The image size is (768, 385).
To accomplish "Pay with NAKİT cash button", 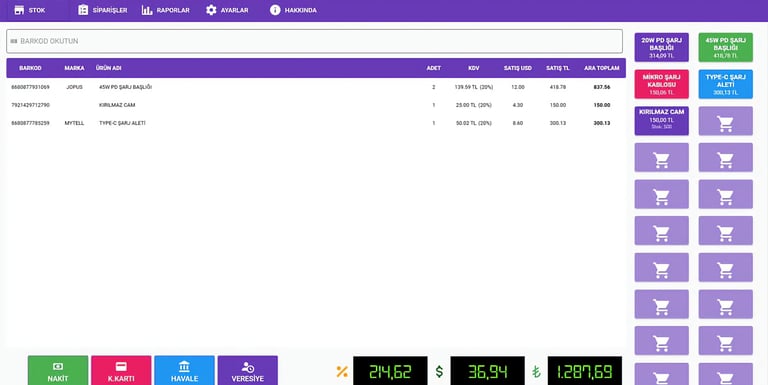I will coord(58,370).
